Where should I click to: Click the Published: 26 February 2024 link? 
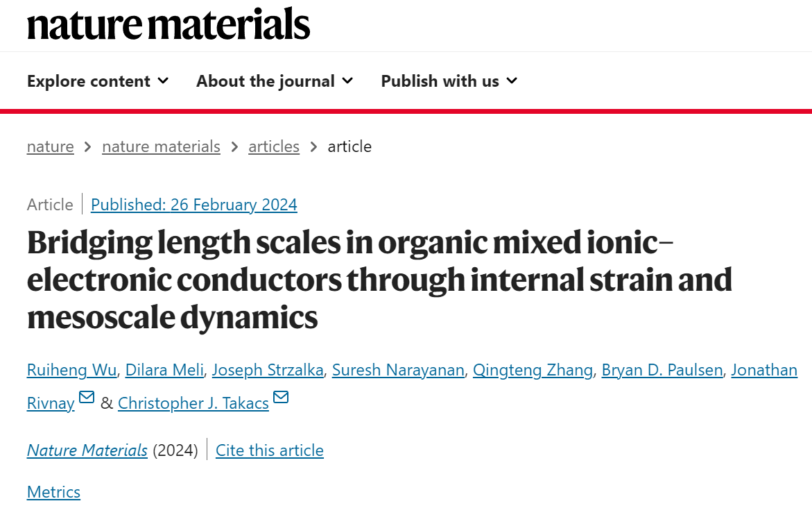pos(194,205)
